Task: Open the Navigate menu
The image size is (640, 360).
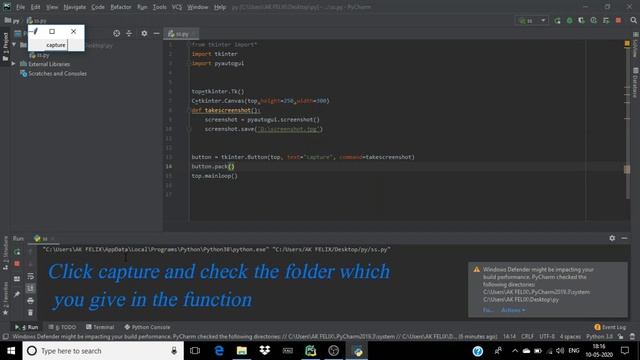Action: 75,7
